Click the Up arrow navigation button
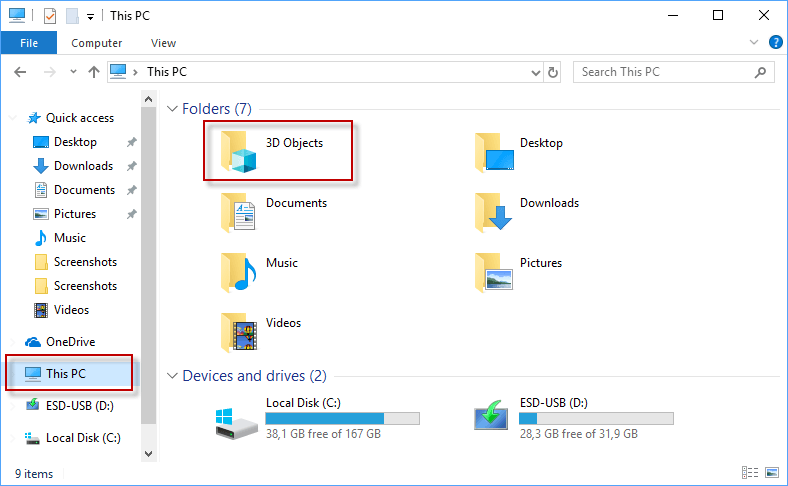Viewport: 788px width, 486px height. (94, 72)
